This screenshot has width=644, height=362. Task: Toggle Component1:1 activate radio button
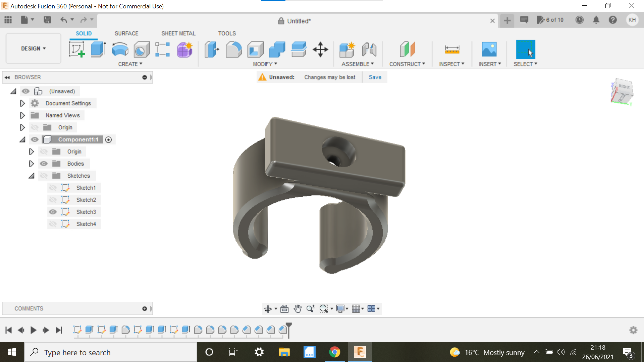click(108, 140)
